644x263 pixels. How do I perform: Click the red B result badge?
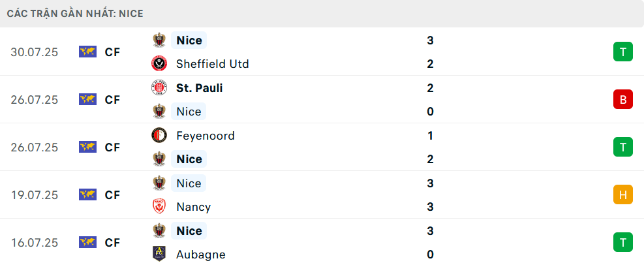[623, 99]
